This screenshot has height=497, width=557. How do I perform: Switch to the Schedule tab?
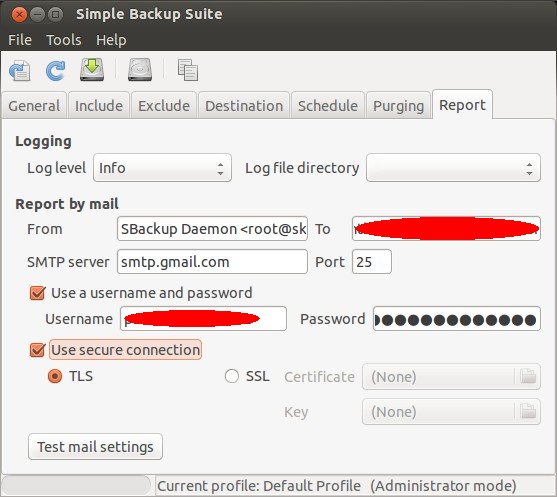point(328,106)
